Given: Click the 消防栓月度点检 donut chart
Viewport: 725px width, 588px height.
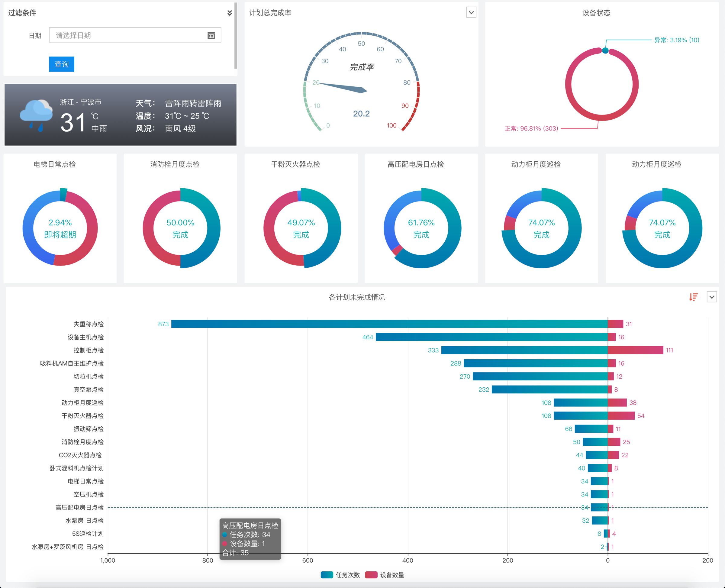Looking at the screenshot, I should (x=180, y=228).
